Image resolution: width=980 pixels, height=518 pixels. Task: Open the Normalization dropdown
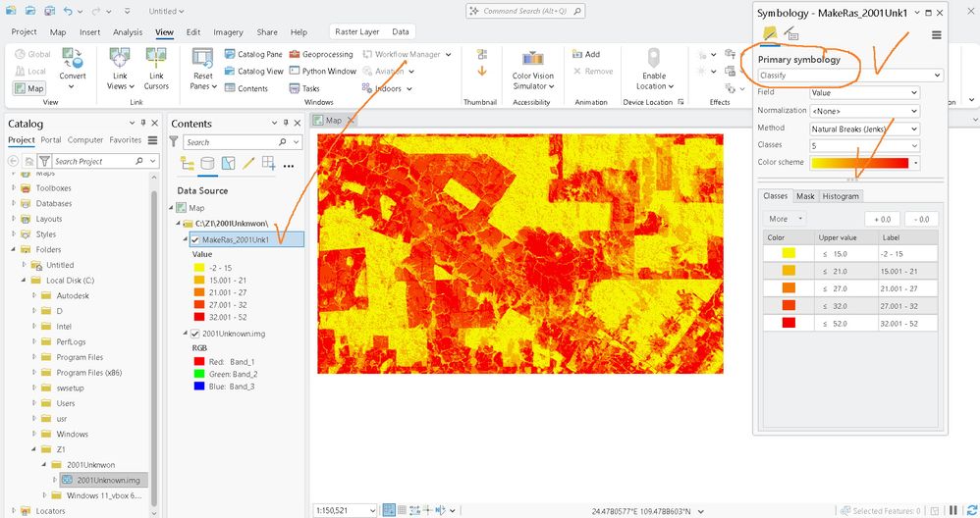(865, 111)
